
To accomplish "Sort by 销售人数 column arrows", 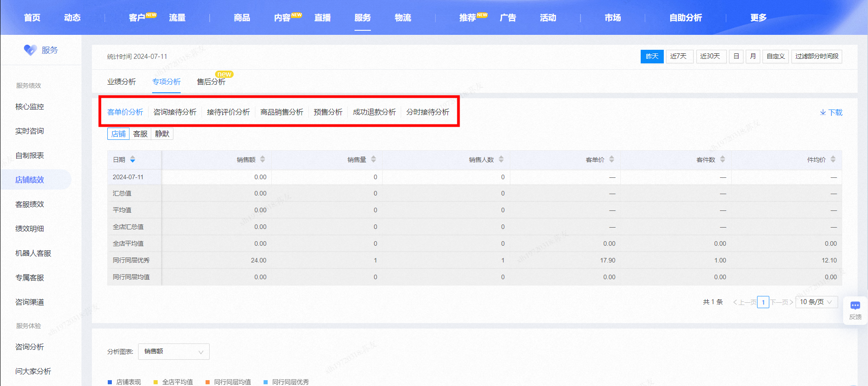I will click(x=501, y=159).
